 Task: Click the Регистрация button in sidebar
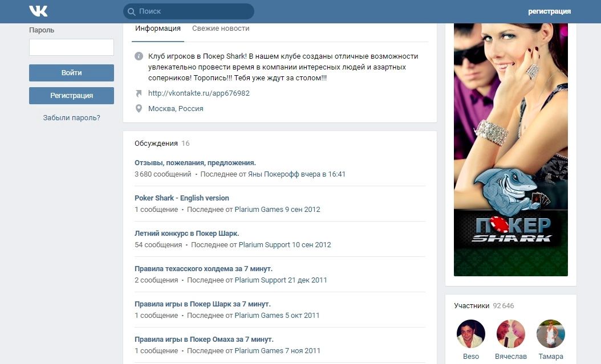point(71,96)
